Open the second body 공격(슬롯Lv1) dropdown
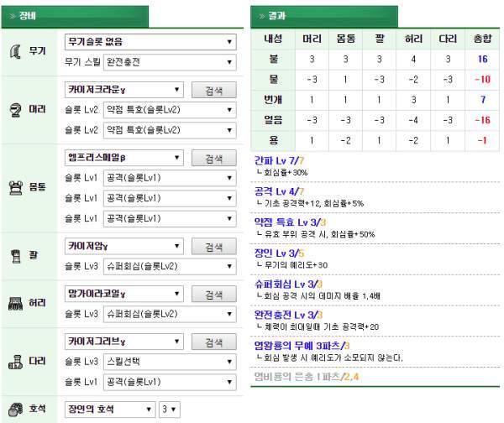504x423 pixels. pos(170,199)
